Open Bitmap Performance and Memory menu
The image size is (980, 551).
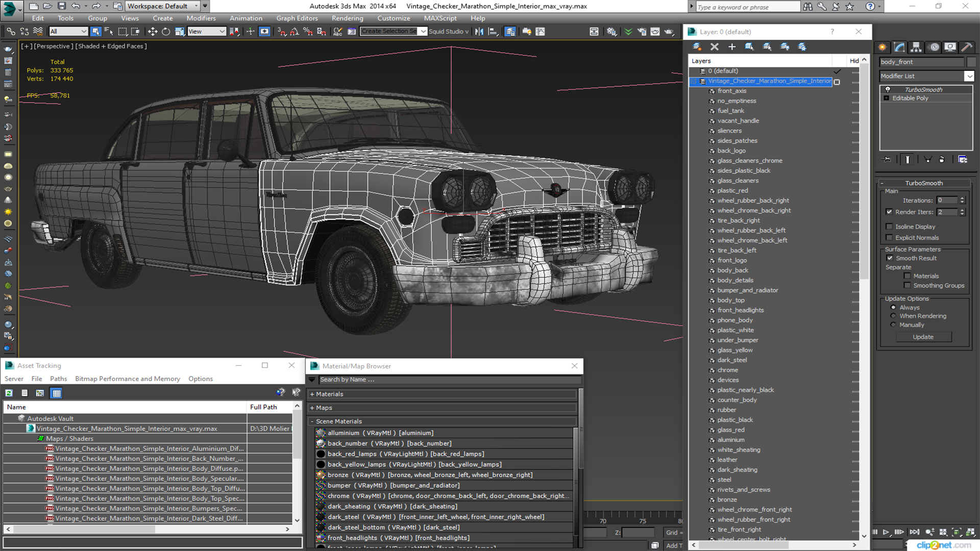point(128,379)
